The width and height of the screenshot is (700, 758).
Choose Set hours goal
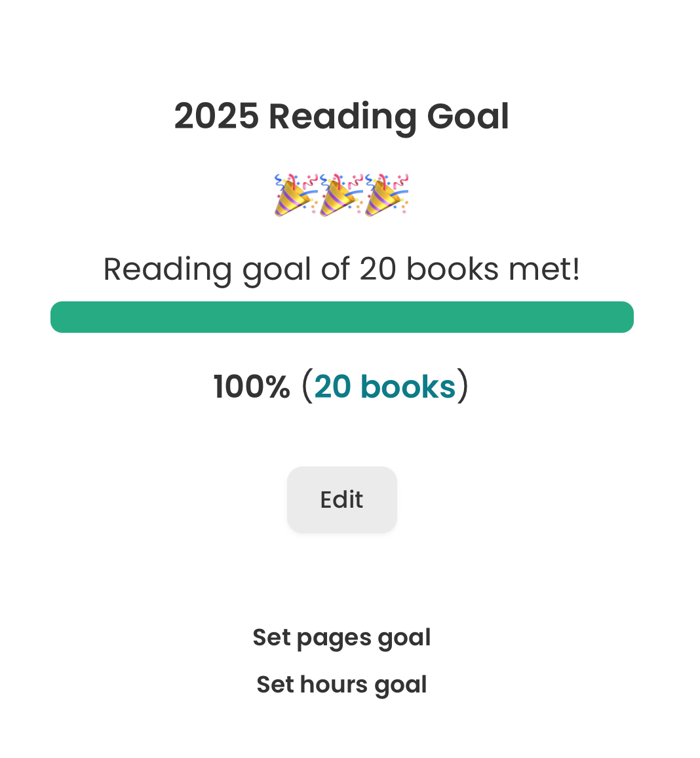tap(341, 685)
